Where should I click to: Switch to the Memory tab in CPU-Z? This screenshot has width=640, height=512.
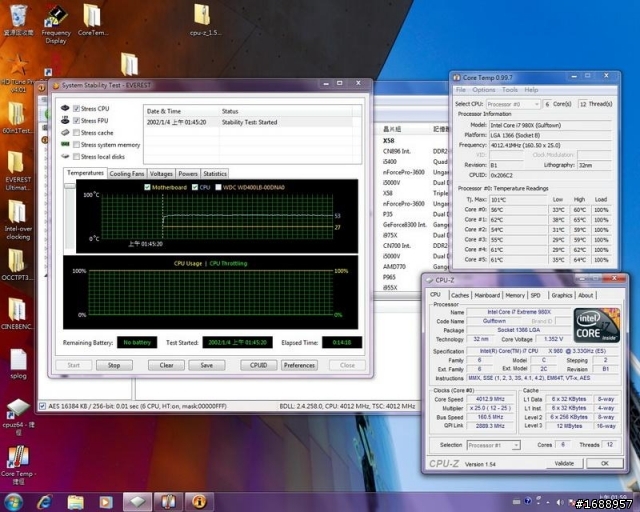tap(515, 295)
